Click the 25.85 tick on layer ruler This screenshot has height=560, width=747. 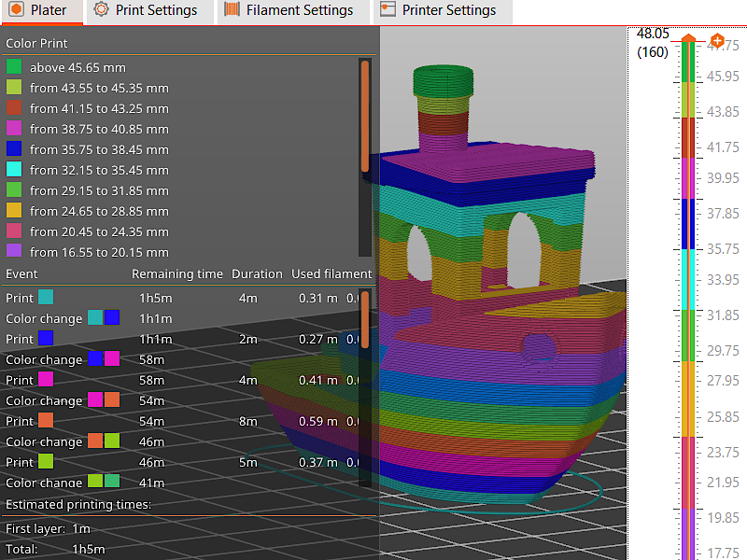(x=723, y=416)
